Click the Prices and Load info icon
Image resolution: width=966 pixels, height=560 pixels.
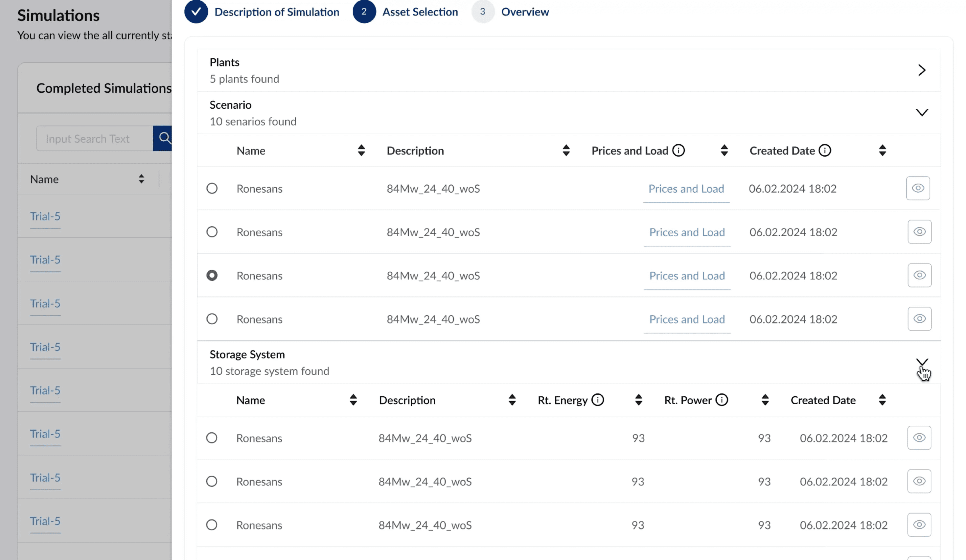coord(678,150)
